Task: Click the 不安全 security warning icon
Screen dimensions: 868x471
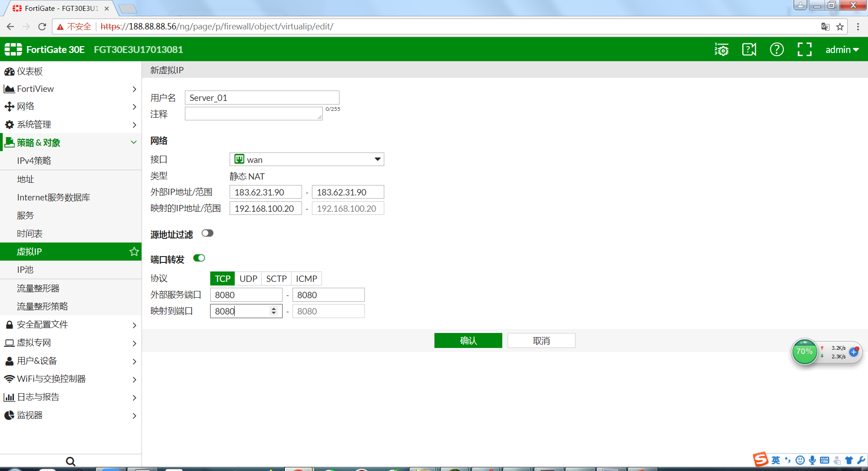Action: coord(60,27)
